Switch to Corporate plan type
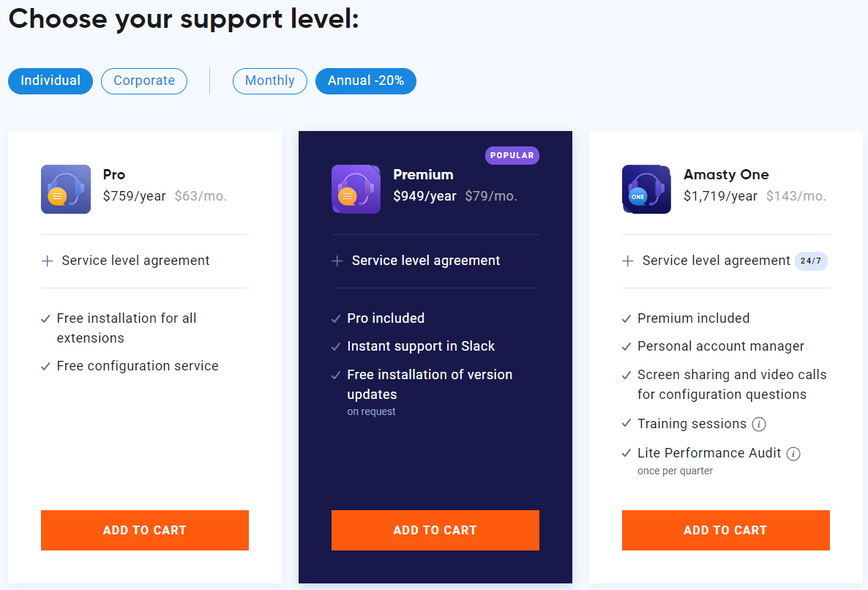Viewport: 868px width, 590px height. 144,81
